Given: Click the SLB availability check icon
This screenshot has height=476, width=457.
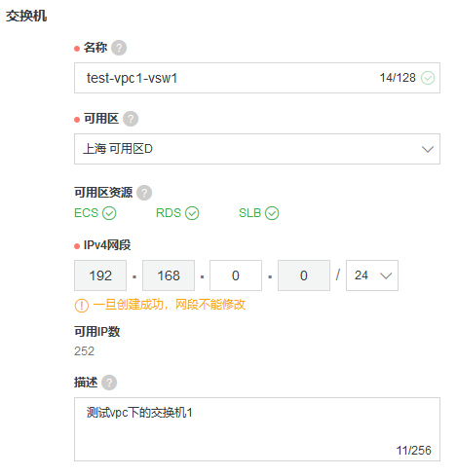Looking at the screenshot, I should click(272, 213).
